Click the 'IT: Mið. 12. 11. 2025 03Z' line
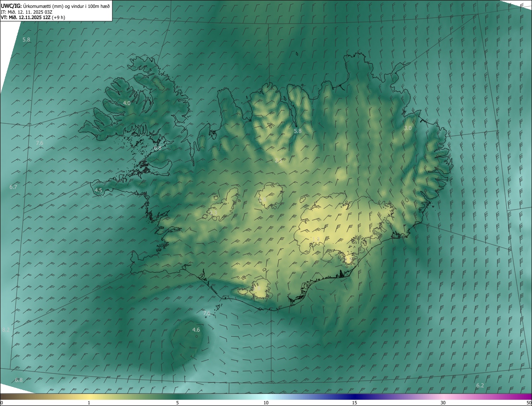 coord(27,12)
